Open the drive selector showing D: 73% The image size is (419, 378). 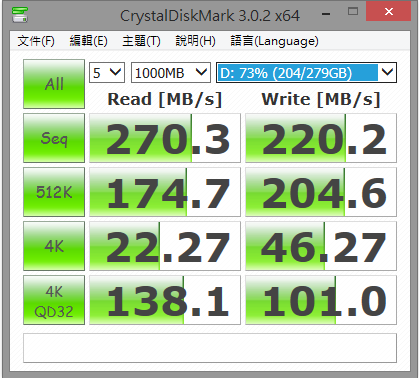click(x=306, y=72)
